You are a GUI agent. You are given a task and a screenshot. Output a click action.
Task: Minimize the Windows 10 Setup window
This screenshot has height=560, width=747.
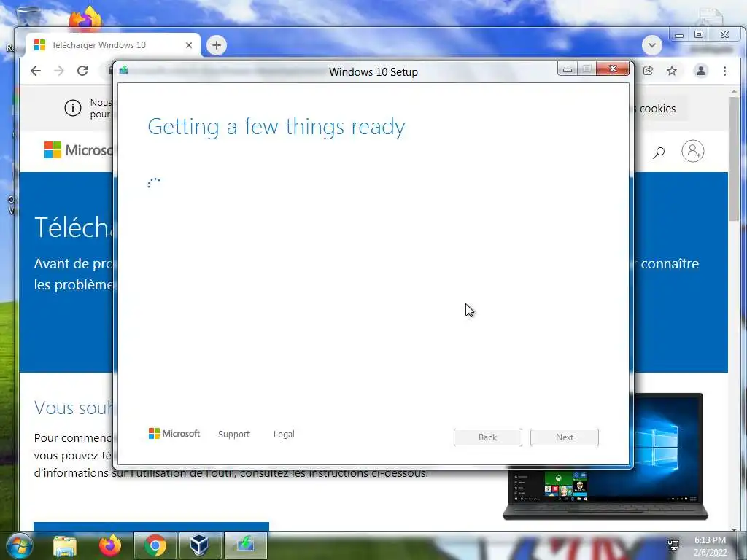tap(568, 69)
